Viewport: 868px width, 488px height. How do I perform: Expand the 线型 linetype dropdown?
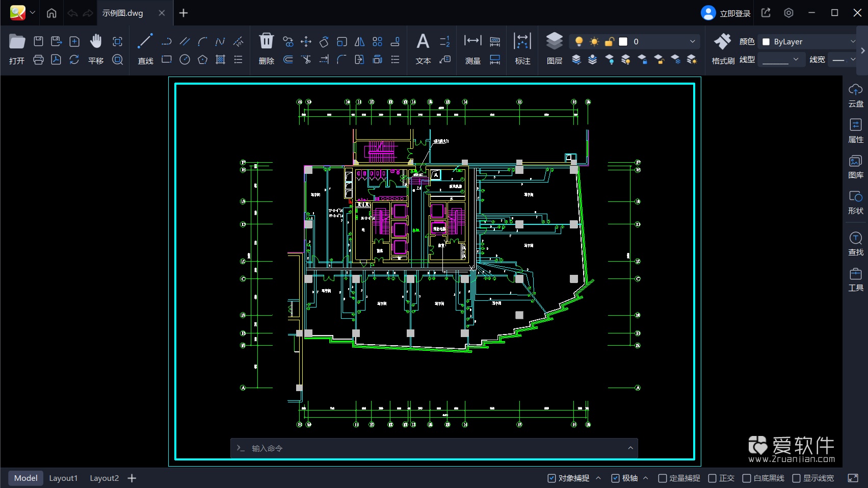781,60
